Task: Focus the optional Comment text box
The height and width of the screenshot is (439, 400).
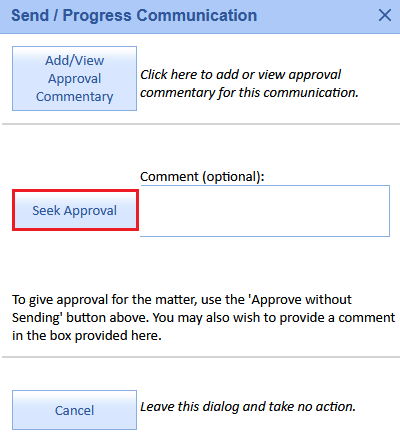Action: click(x=265, y=211)
